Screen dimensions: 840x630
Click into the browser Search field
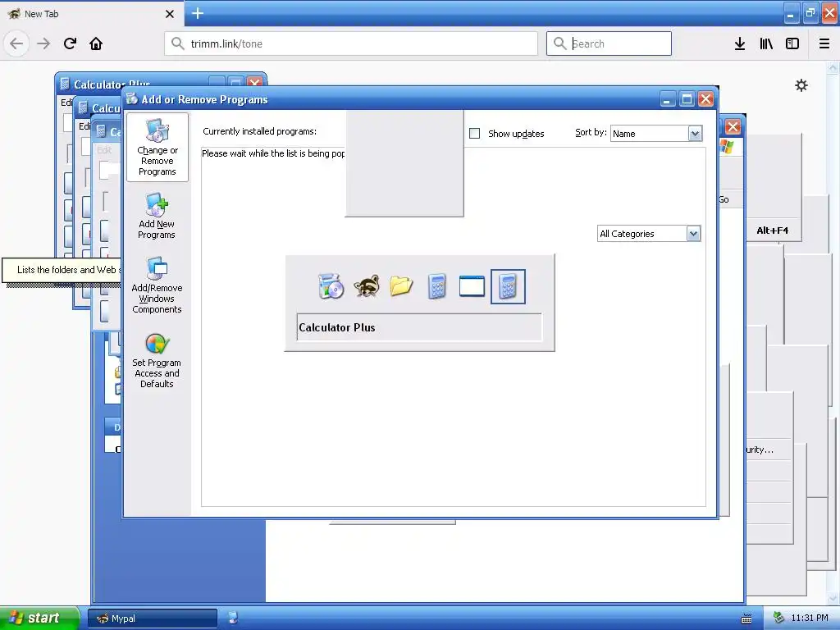(x=609, y=43)
